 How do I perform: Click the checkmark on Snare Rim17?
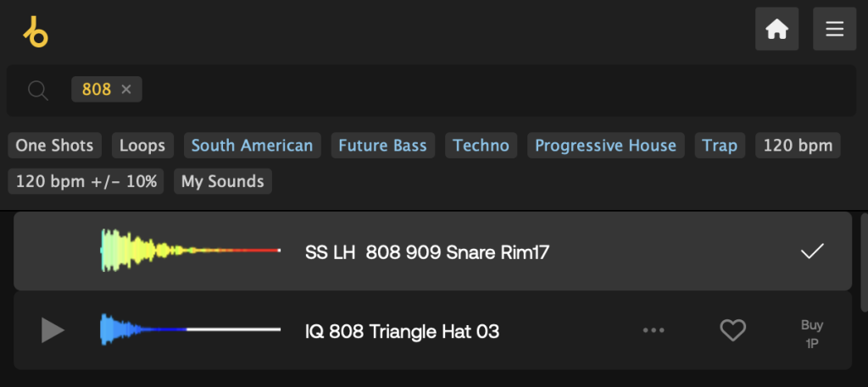(812, 252)
